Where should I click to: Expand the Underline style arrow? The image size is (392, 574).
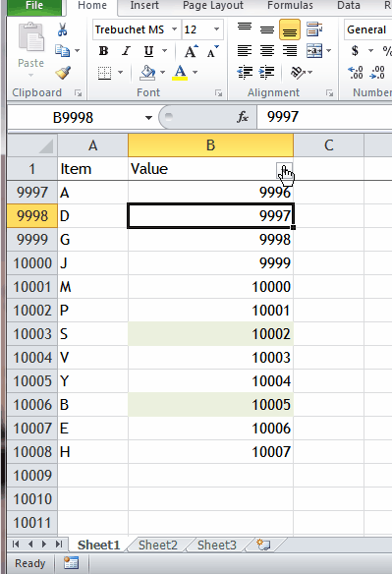[x=164, y=51]
